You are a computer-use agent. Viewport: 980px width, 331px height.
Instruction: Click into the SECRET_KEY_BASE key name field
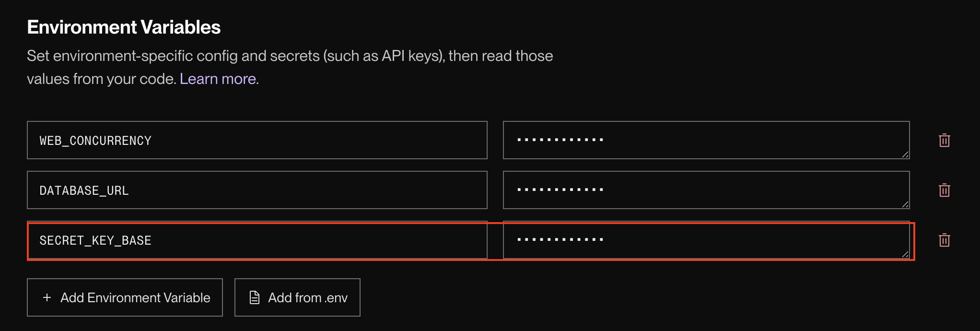coord(257,240)
